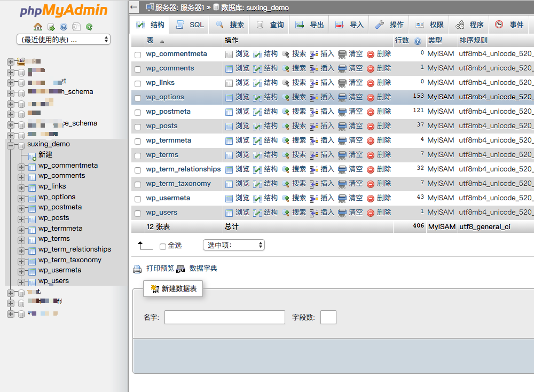This screenshot has height=392, width=534.
Task: Open wp_options table link in main list
Action: [165, 97]
